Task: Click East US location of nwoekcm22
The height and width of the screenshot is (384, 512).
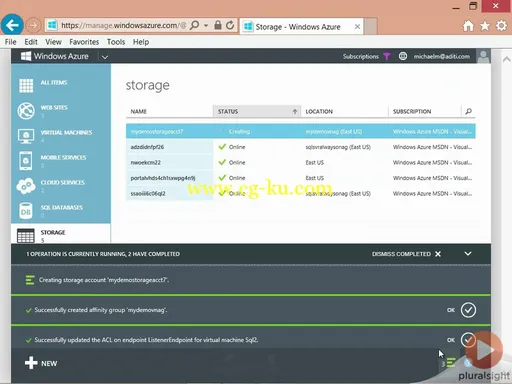Action: click(x=314, y=163)
